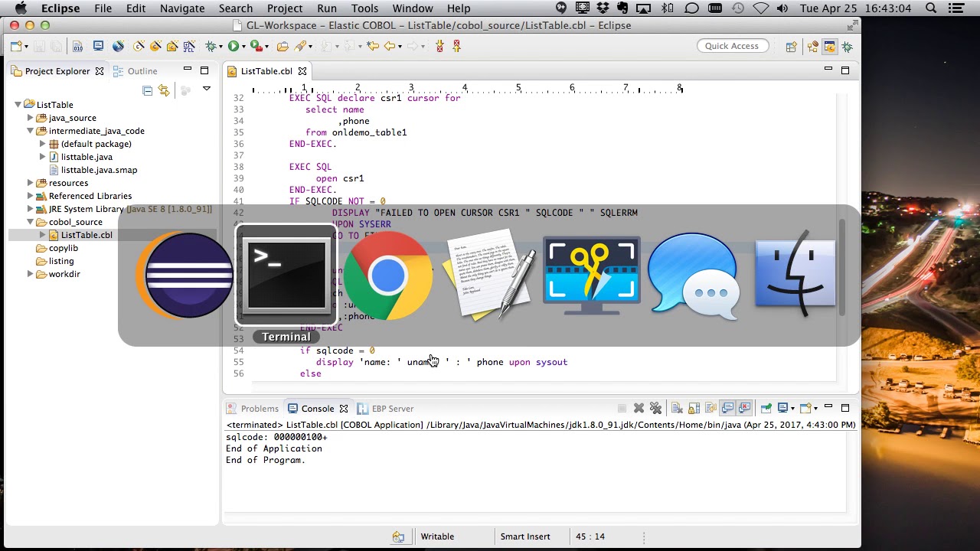Switch to the Problems tab

pos(252,409)
